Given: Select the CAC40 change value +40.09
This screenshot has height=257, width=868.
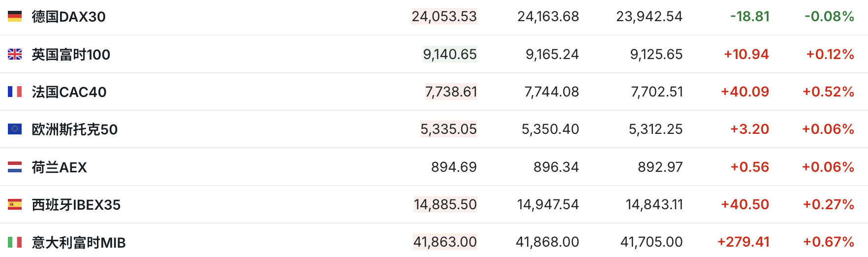Looking at the screenshot, I should [744, 92].
